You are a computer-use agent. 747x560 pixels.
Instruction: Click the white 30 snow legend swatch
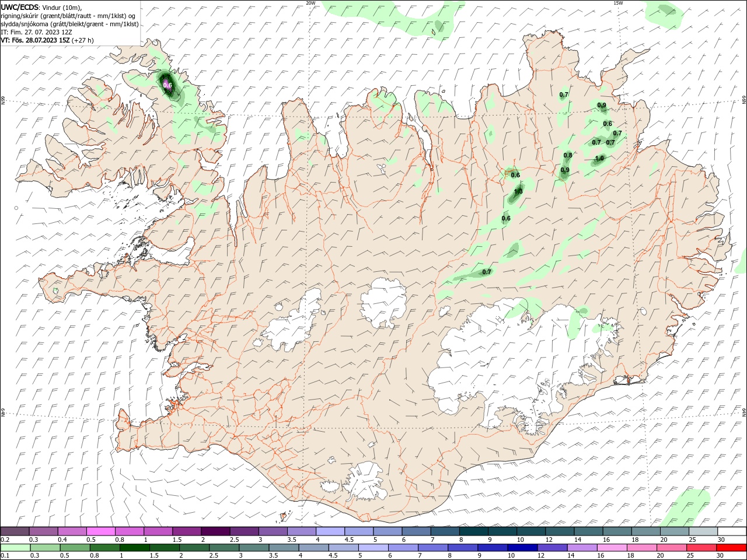(731, 531)
